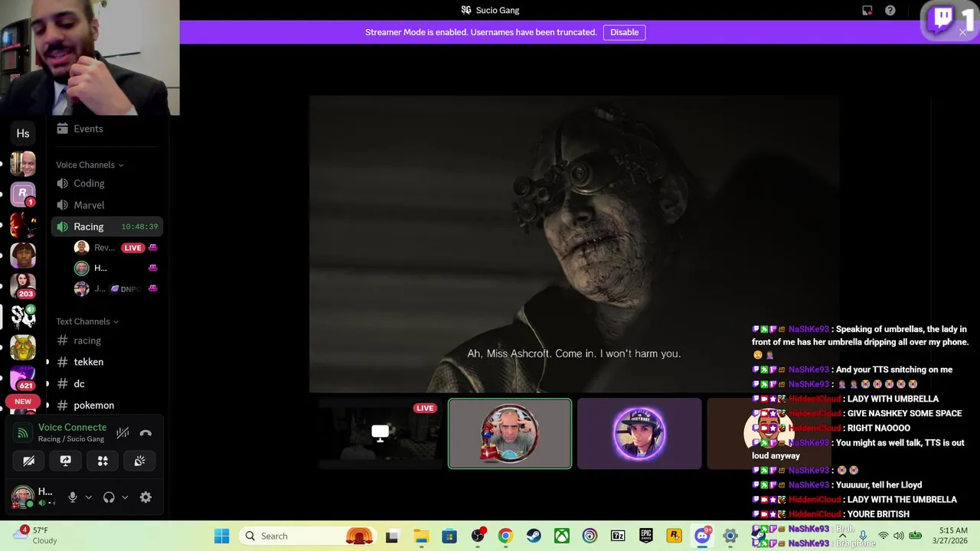980x551 pixels.
Task: Open the soundboard button
Action: point(139,461)
